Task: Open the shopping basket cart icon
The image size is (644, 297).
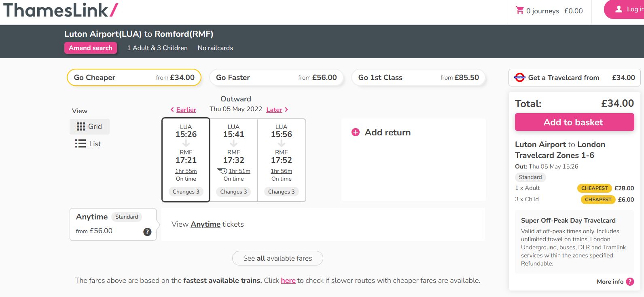Action: pyautogui.click(x=520, y=10)
